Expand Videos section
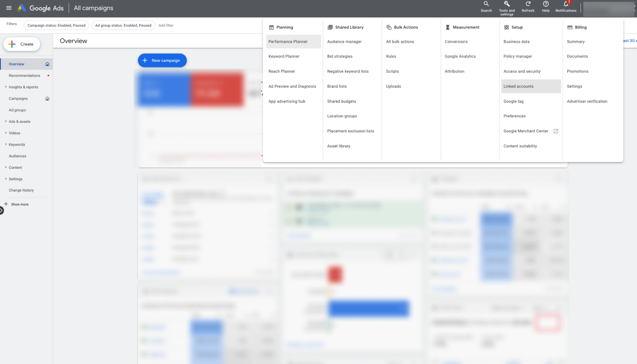Viewport: 637px width, 364px height. pos(6,133)
